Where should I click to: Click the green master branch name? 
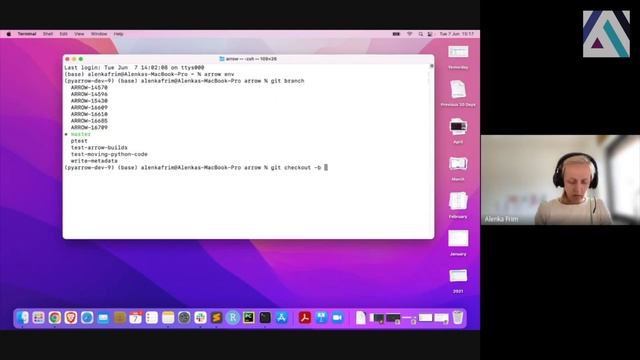click(81, 134)
